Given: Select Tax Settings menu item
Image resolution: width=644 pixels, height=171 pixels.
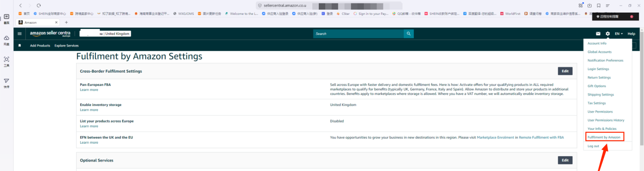Looking at the screenshot, I should [597, 103].
